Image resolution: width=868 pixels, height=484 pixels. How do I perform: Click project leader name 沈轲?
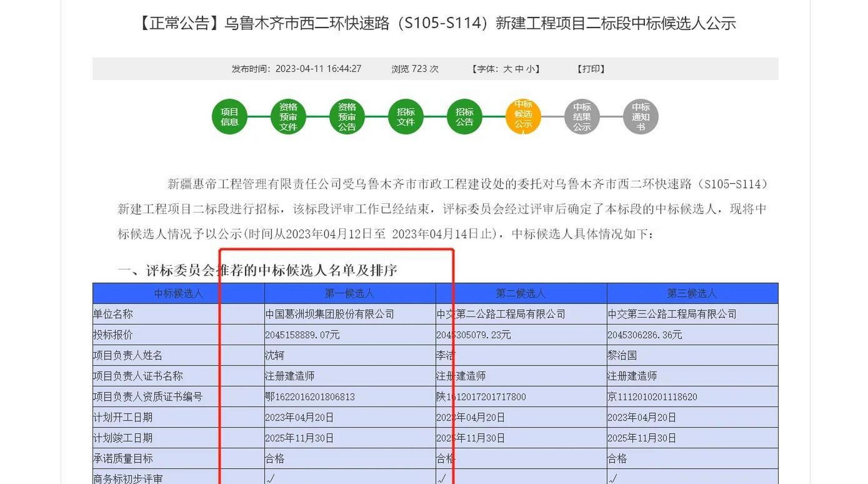click(275, 355)
